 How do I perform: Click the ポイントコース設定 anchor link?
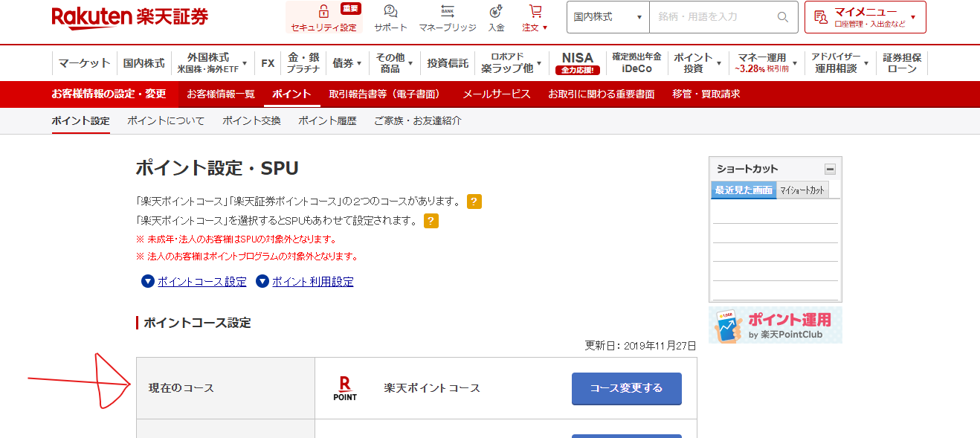coord(202,282)
